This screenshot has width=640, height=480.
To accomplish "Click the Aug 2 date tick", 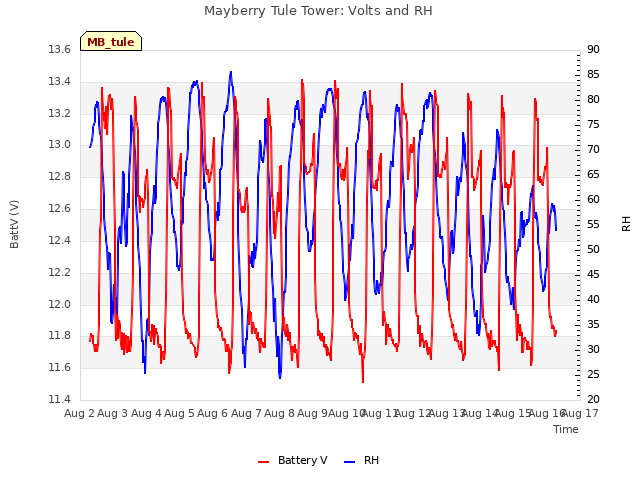I will click(79, 413).
